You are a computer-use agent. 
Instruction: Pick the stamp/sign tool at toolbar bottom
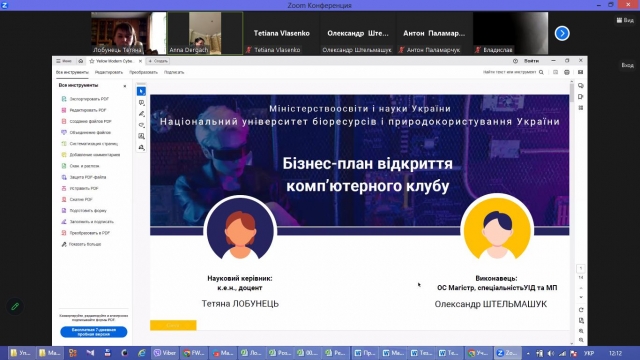point(141,147)
